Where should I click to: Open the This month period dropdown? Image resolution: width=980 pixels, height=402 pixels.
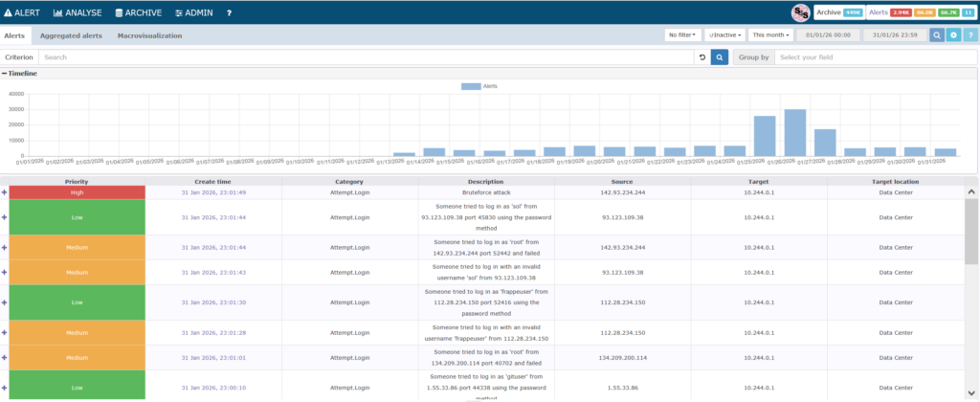click(768, 35)
